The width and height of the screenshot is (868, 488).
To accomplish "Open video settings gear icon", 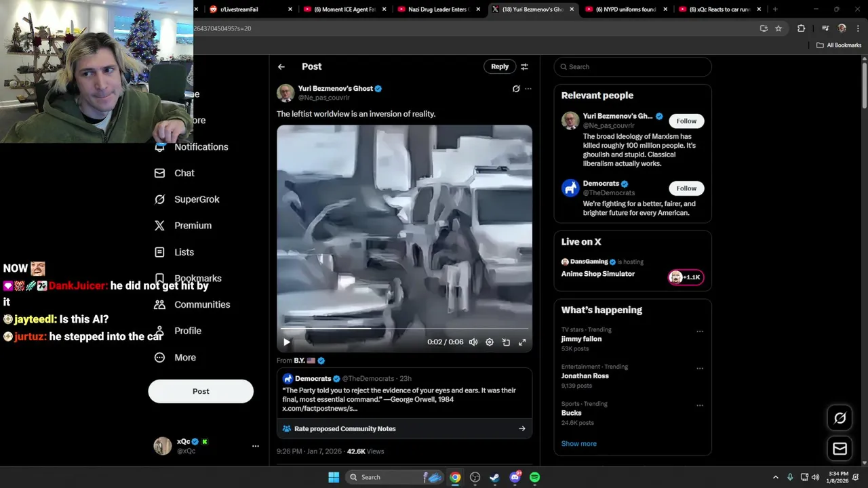I will click(x=490, y=342).
